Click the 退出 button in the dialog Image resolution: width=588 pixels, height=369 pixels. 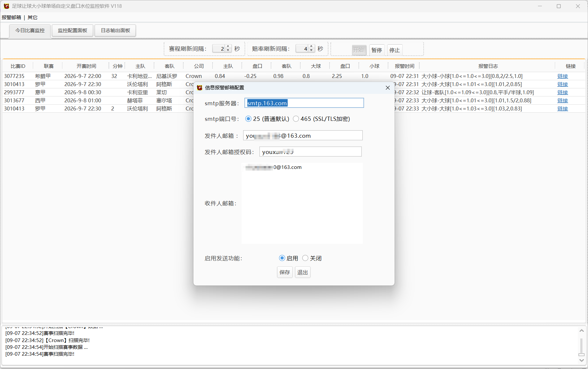[303, 272]
